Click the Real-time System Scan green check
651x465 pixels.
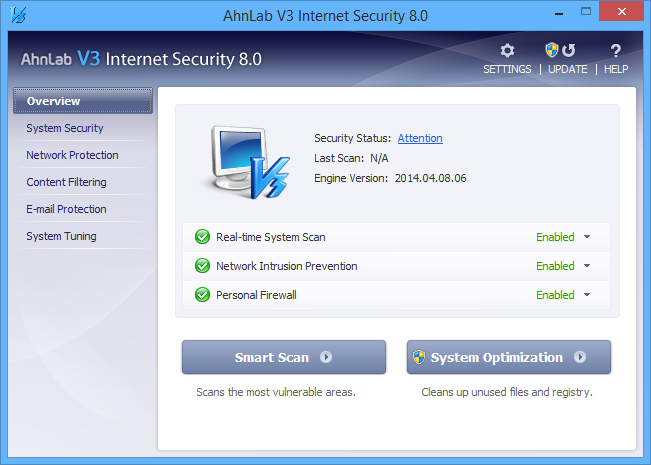pyautogui.click(x=201, y=237)
